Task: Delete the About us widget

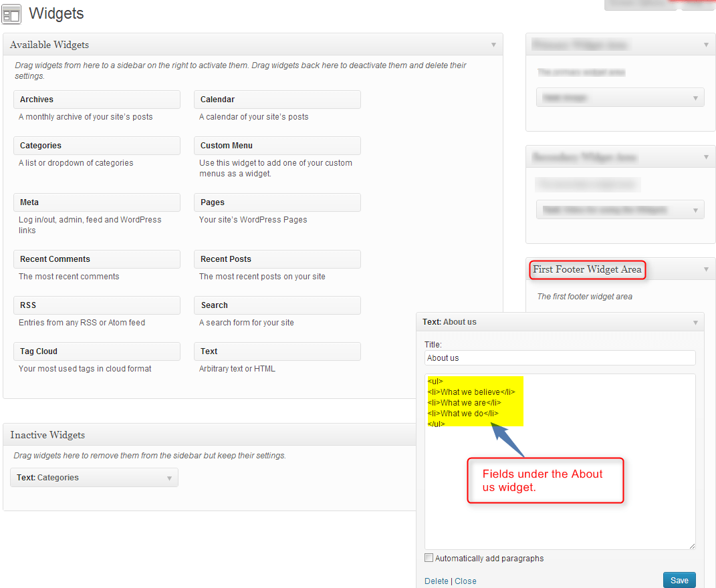Action: point(436,581)
